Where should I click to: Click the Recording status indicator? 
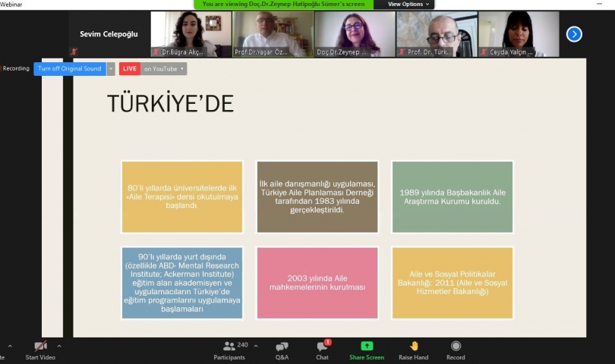tap(15, 68)
